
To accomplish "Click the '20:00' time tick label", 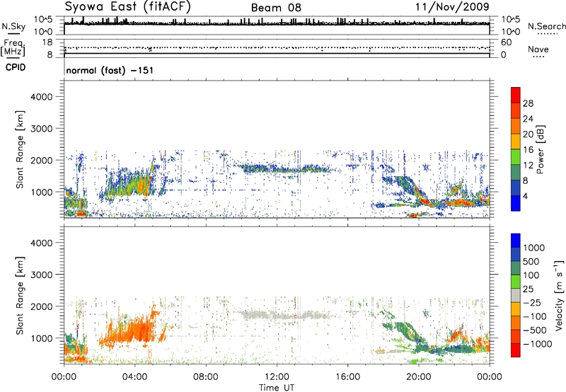I will click(x=419, y=377).
